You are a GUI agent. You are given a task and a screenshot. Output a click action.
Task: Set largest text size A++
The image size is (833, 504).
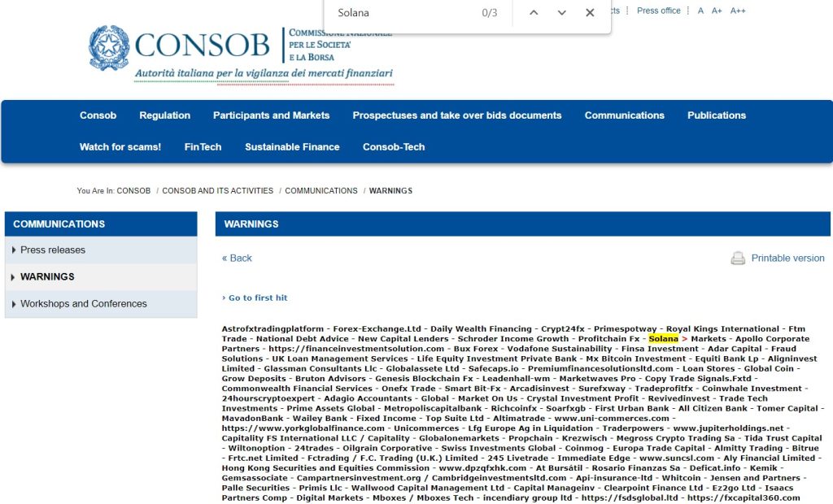737,11
